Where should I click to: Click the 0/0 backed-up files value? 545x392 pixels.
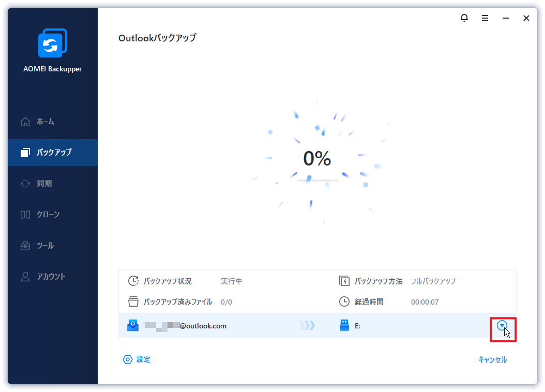226,302
